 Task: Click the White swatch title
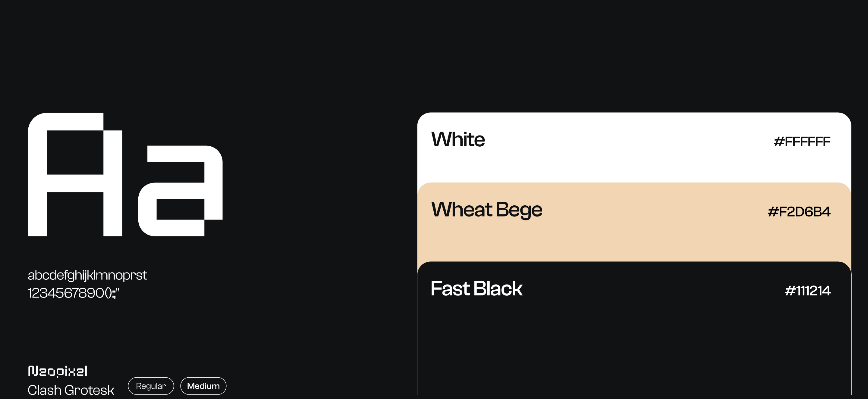pyautogui.click(x=458, y=139)
